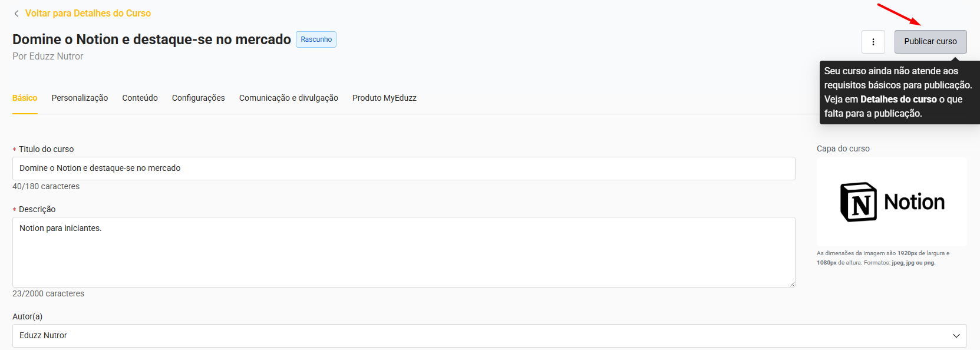
Task: Switch to Produto MyEduzz tab
Action: tap(384, 98)
